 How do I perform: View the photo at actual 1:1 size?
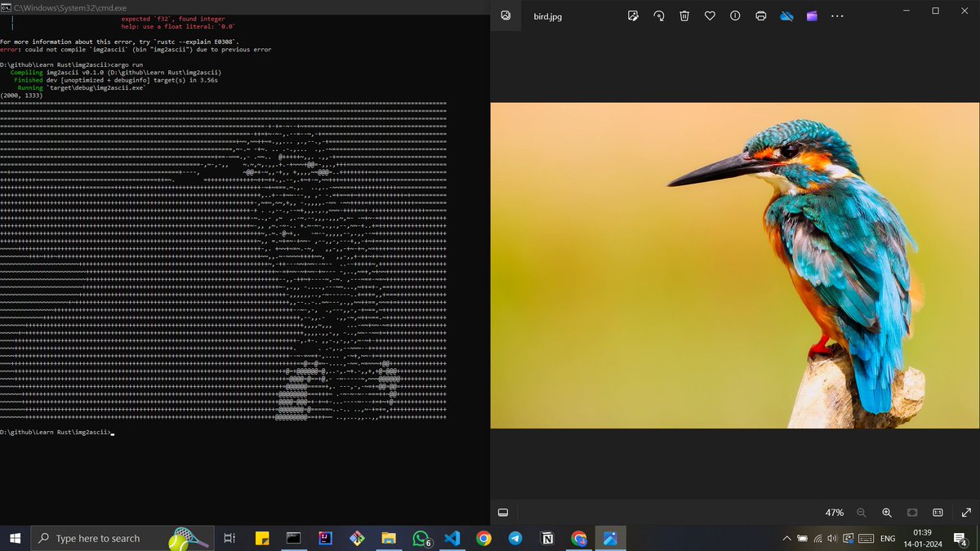pyautogui.click(x=939, y=513)
